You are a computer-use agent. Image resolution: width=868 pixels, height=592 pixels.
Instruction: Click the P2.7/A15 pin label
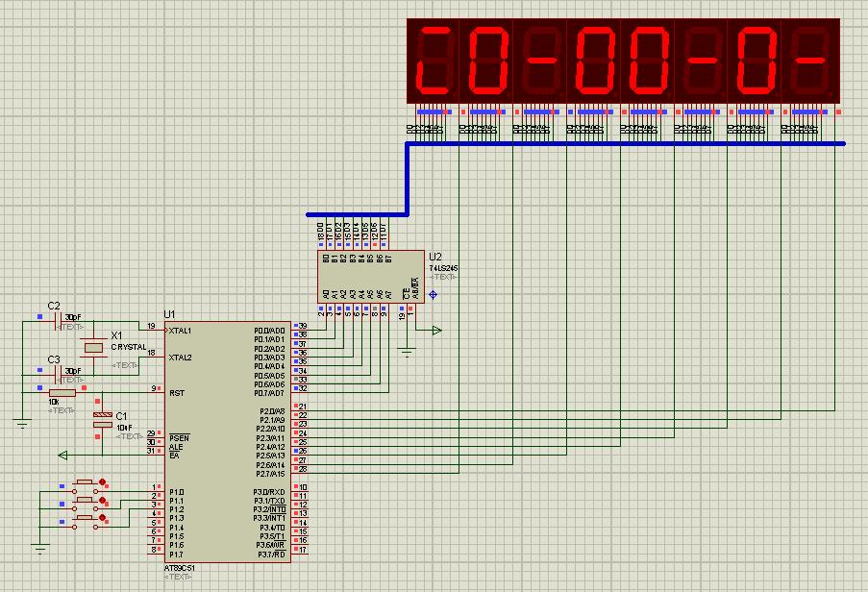270,474
